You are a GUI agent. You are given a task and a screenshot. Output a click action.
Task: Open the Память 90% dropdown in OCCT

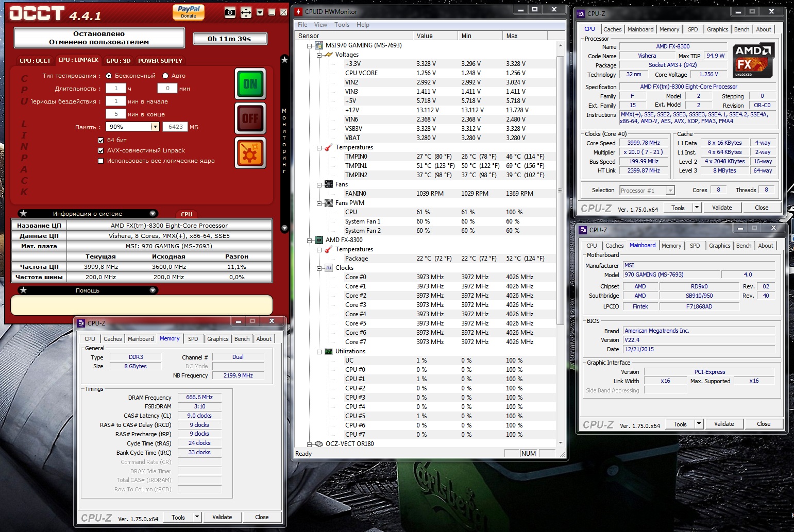tap(155, 127)
